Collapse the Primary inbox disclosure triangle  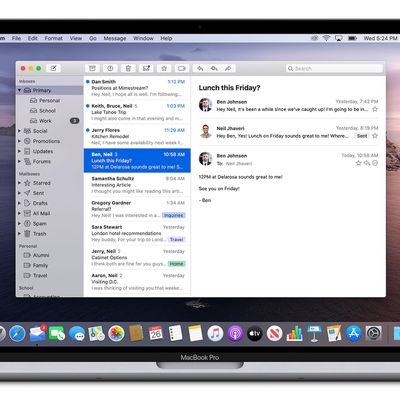point(20,90)
